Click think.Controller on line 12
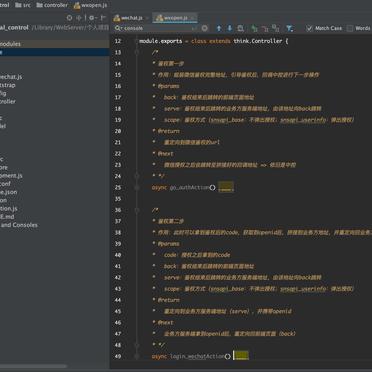Image resolution: width=372 pixels, height=372 pixels. pyautogui.click(x=258, y=41)
